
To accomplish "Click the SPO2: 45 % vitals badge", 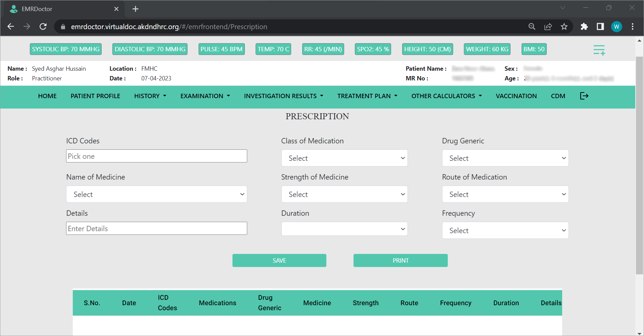I will tap(373, 49).
